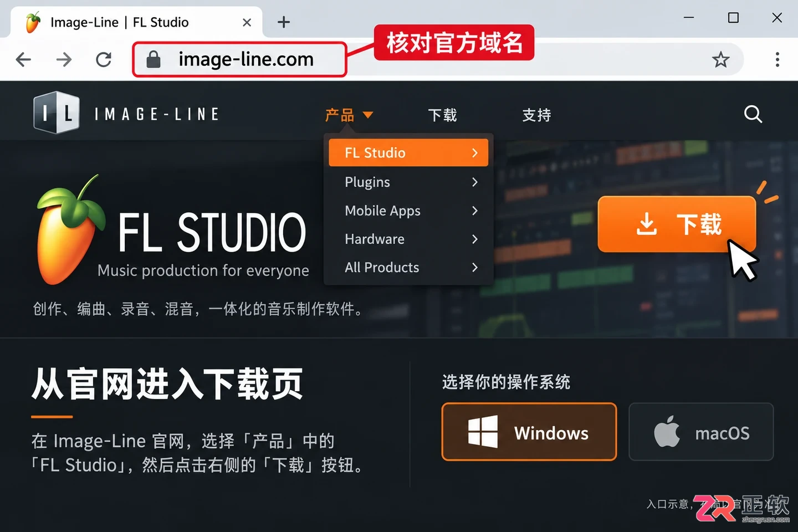Image resolution: width=798 pixels, height=532 pixels.
Task: Click the browser forward arrow
Action: tap(64, 59)
